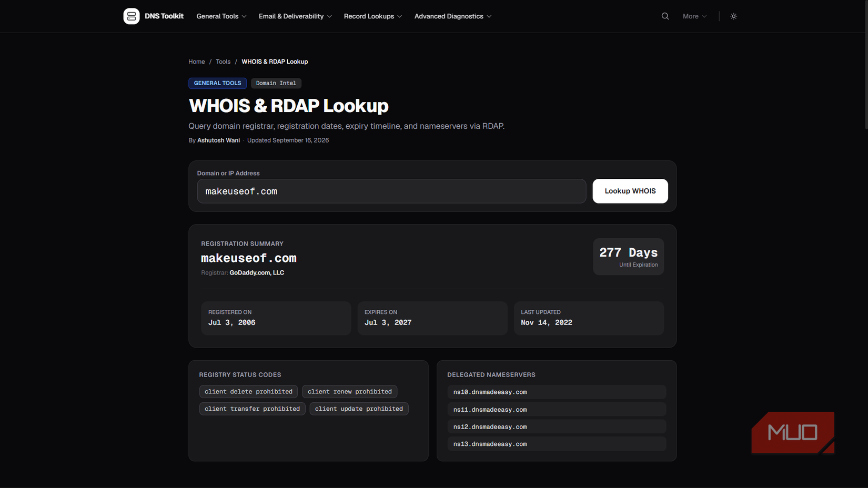
Task: Select nameserver ns11.dnsmadeeasy.com
Action: pos(557,410)
